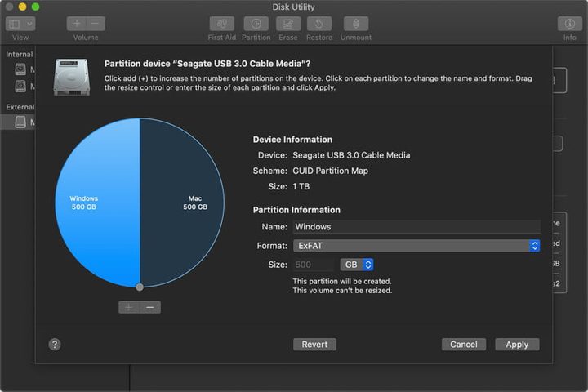Remove partition with minus below pie

coord(149,307)
